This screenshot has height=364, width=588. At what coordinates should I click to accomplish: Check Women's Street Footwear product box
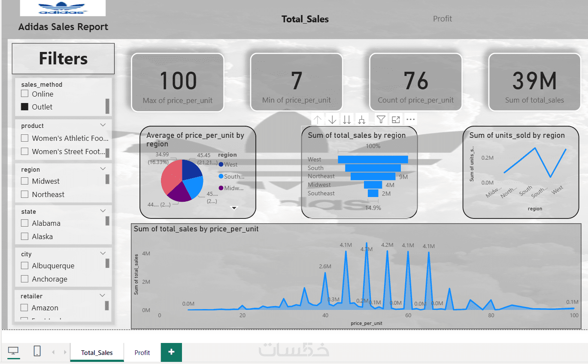(25, 151)
